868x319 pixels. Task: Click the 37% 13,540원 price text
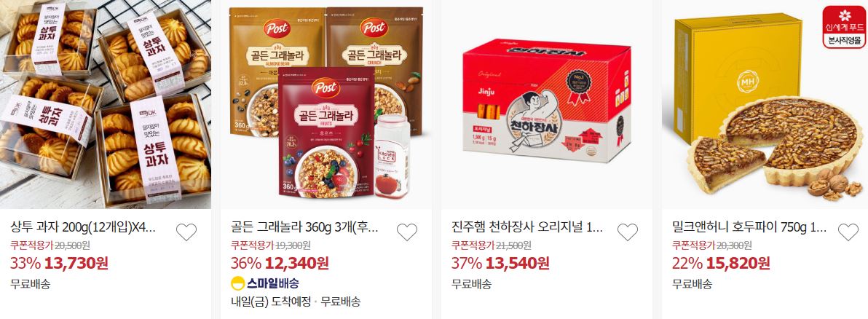click(500, 263)
